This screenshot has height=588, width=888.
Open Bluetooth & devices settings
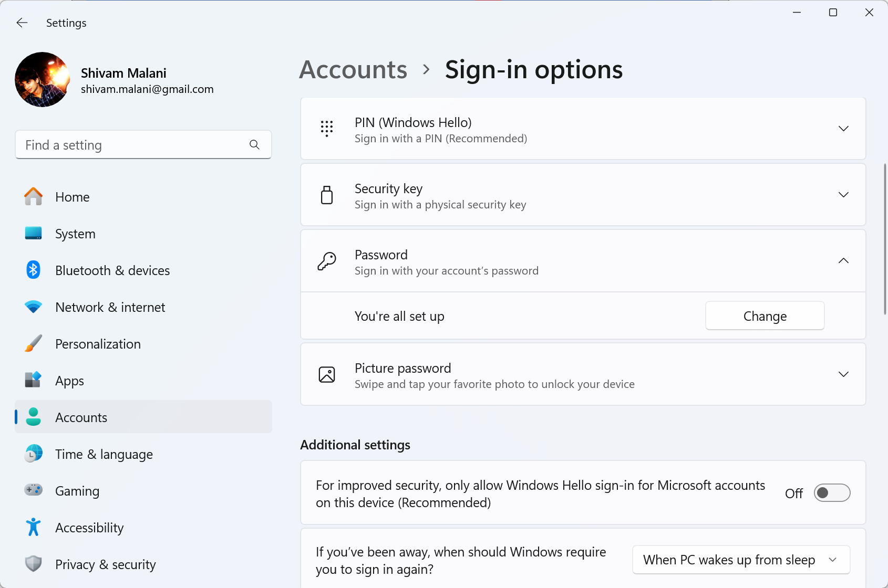tap(33, 270)
